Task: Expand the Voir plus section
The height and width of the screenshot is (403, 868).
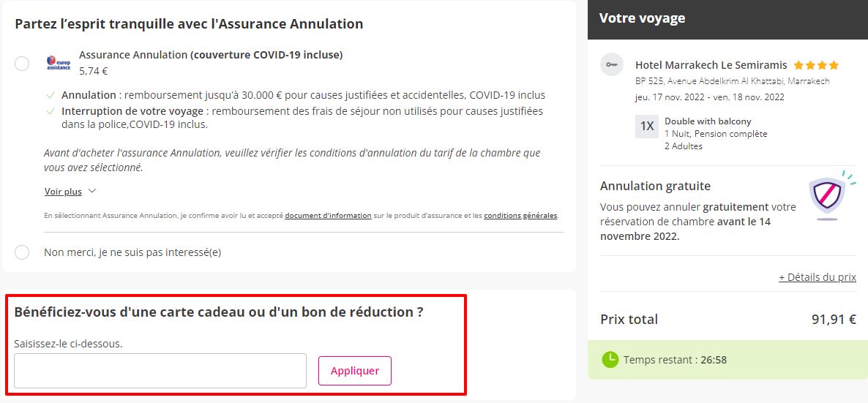Action: [63, 192]
